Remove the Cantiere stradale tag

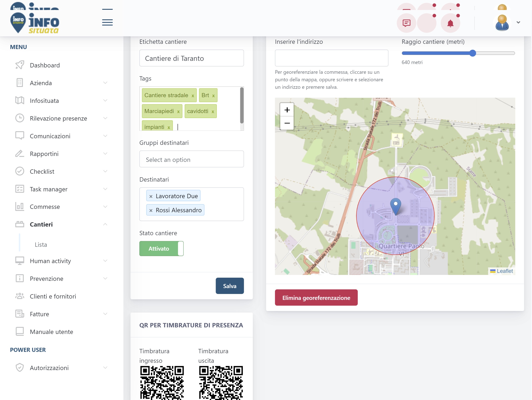[x=193, y=96]
